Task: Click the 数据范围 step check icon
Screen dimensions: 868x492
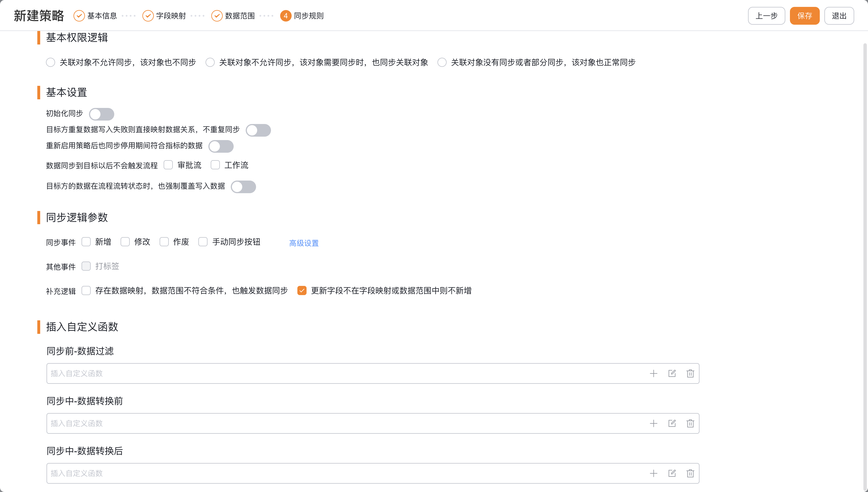Action: click(217, 16)
